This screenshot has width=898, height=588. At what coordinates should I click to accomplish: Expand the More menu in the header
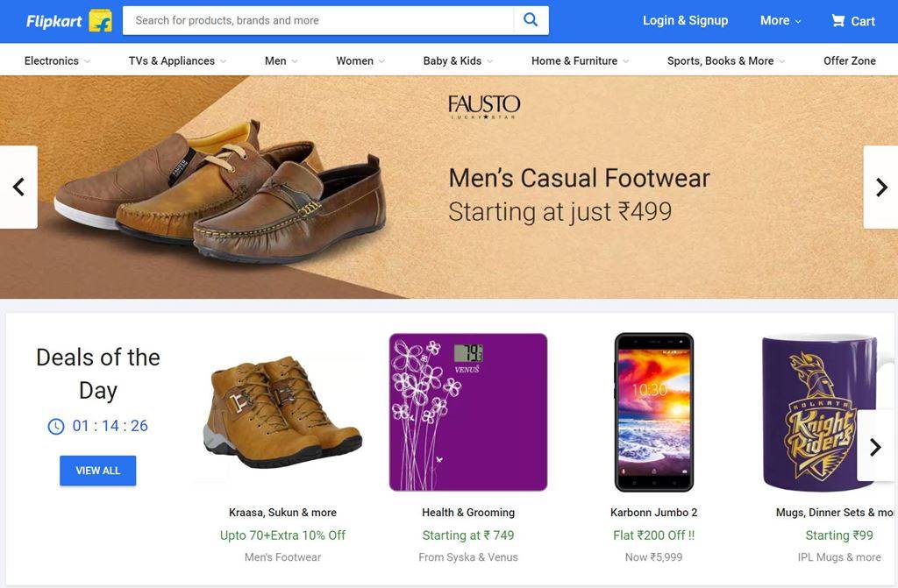(775, 19)
